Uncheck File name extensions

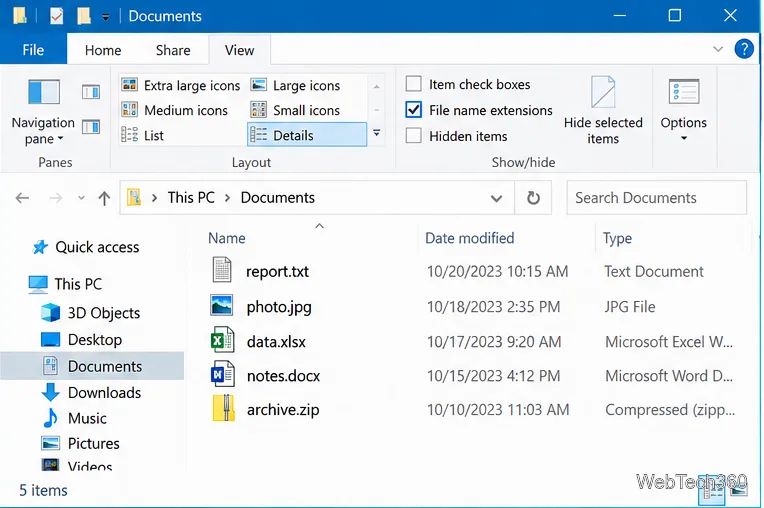tap(414, 110)
